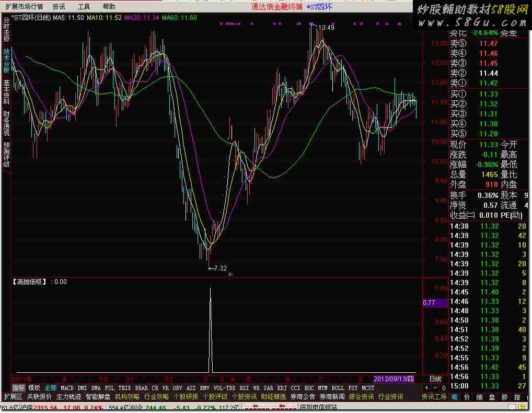
Task: Switch to 指标 indicator mode
Action: click(x=19, y=388)
